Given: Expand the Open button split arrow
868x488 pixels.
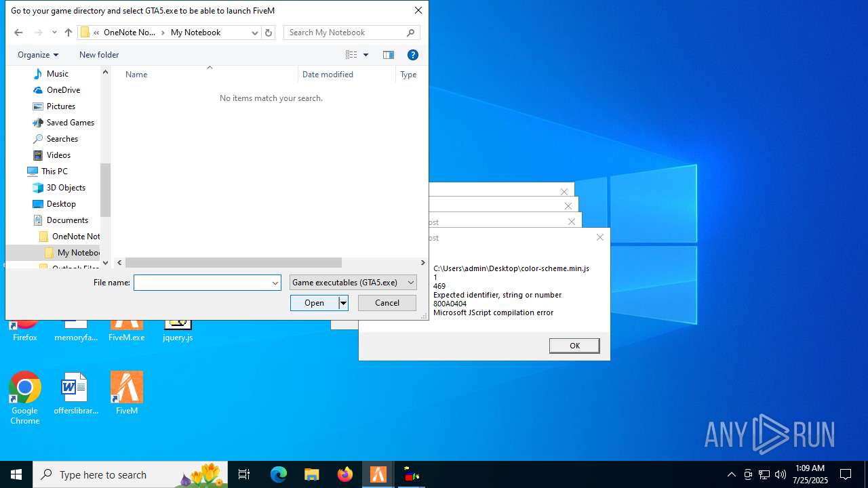Looking at the screenshot, I should point(343,303).
